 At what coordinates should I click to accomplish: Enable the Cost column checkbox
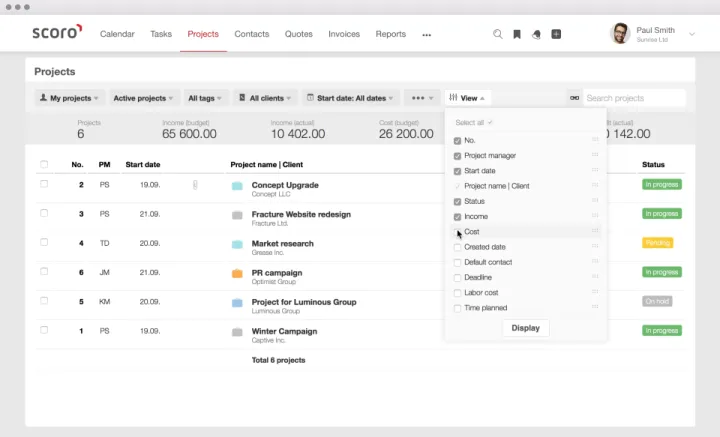tap(458, 232)
